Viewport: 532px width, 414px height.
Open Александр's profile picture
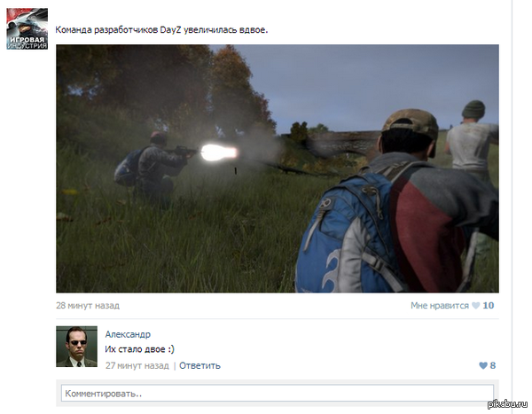click(76, 347)
